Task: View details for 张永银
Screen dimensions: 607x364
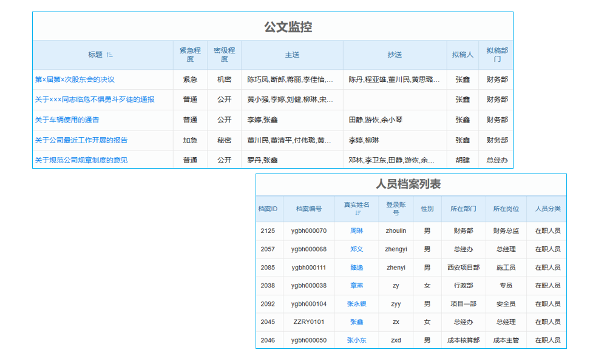Action: 356,304
